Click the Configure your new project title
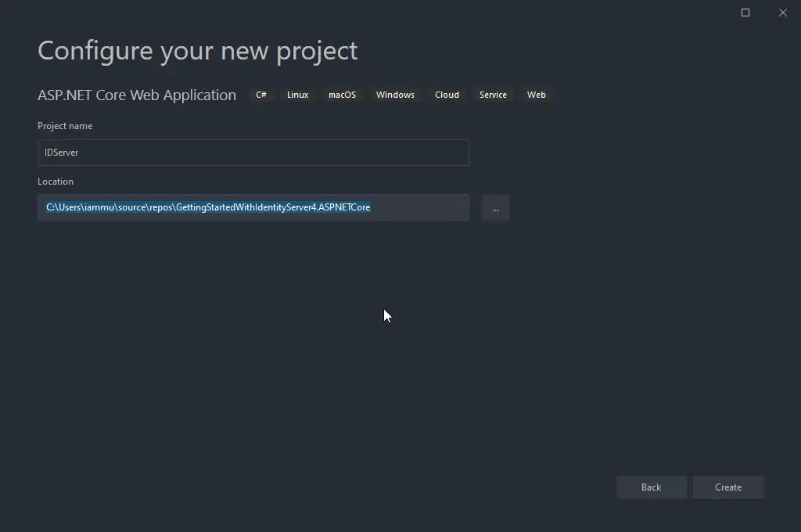The height and width of the screenshot is (532, 801). point(197,50)
